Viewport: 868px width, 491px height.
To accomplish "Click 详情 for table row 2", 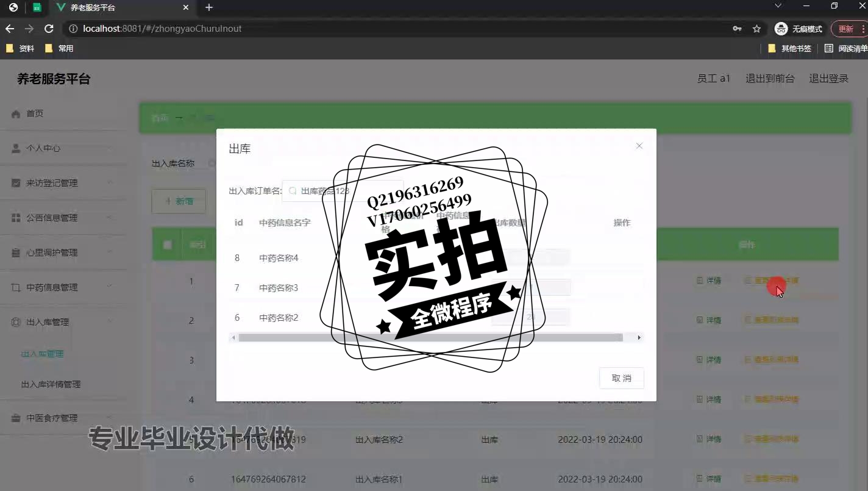I will (709, 320).
